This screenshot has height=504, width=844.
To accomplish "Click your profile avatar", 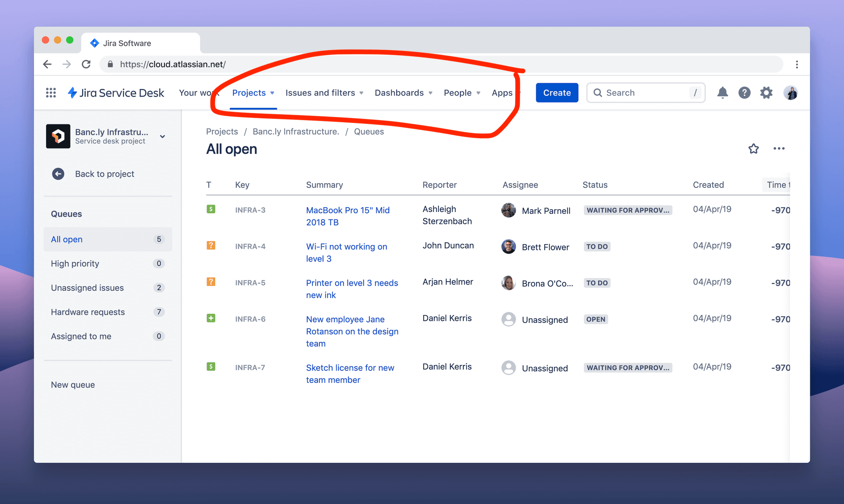I will click(x=790, y=93).
